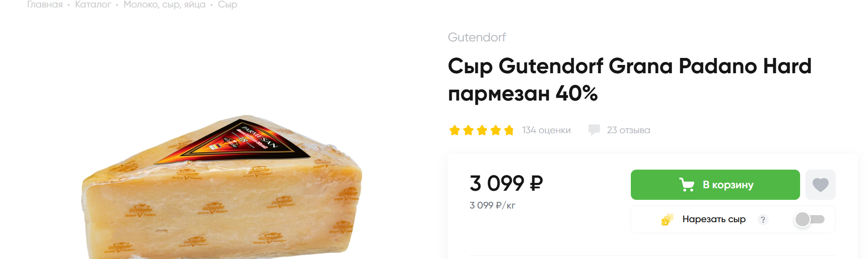Viewport: 868px width, 259px height.
Task: Click the 3 099 ₽ price
Action: (506, 183)
